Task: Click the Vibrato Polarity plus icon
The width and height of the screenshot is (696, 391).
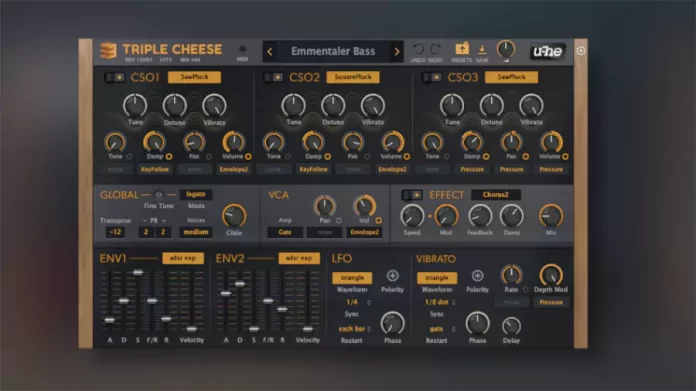Action: pos(477,276)
